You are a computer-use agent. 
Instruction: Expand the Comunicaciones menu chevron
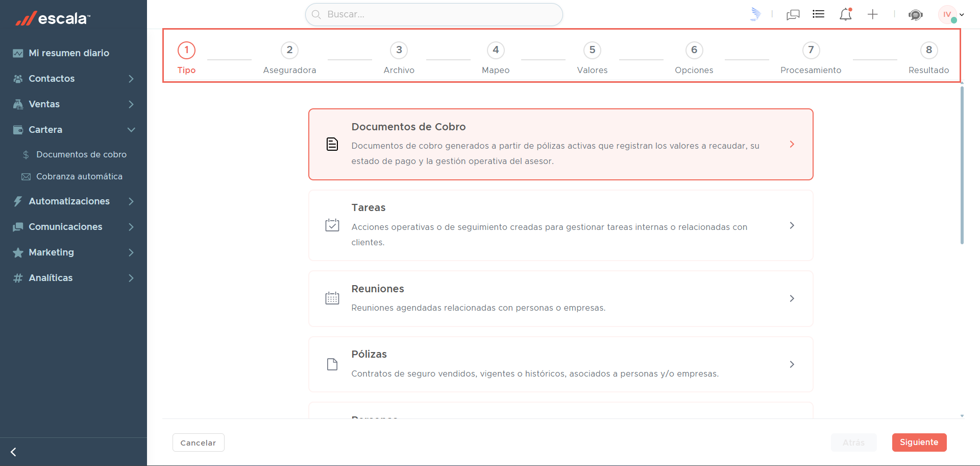[x=131, y=227]
